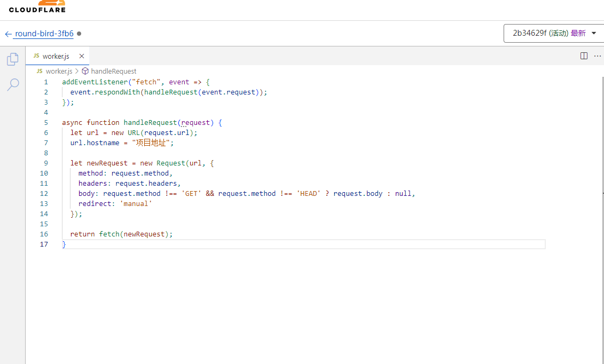The image size is (604, 364).
Task: Open the round-bird-3fb6 worker link
Action: point(44,34)
